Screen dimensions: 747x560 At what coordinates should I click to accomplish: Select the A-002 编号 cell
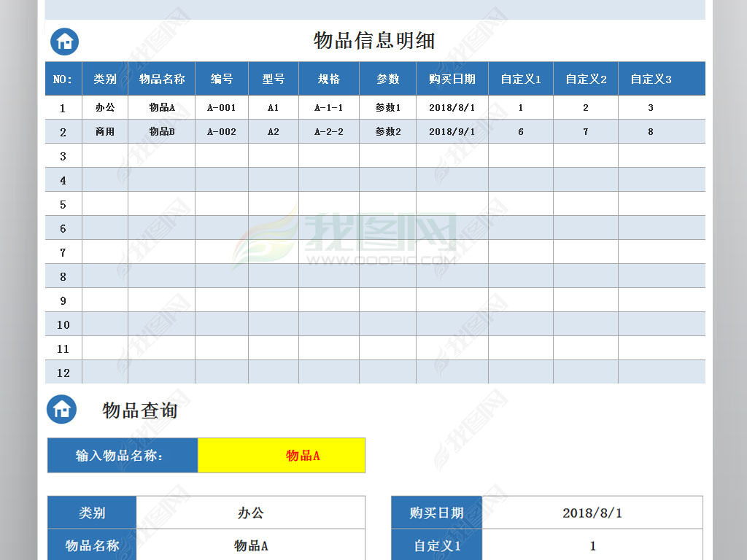(x=222, y=131)
